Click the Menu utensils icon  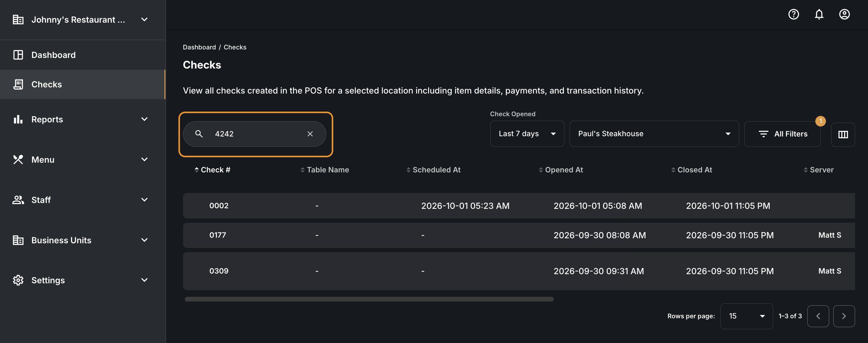[18, 159]
